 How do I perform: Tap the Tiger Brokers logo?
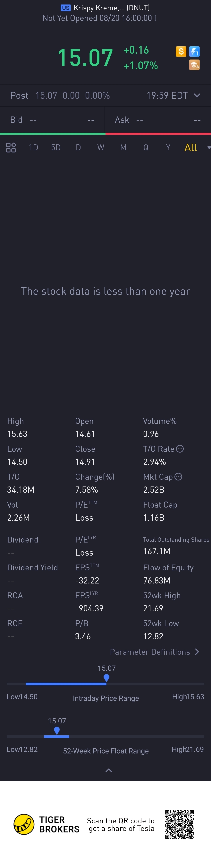(46, 824)
